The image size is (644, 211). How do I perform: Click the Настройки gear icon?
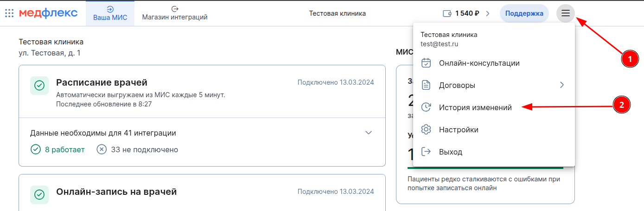[426, 130]
